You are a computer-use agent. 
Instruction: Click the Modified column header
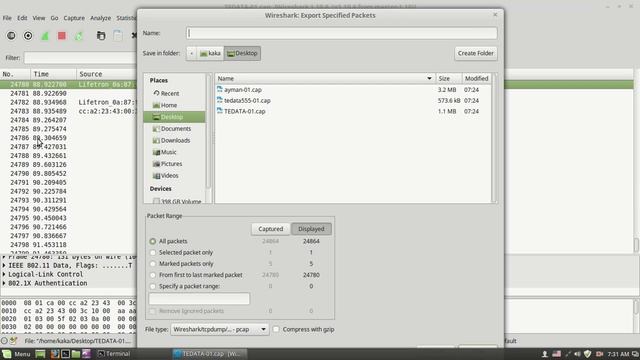[x=476, y=78]
